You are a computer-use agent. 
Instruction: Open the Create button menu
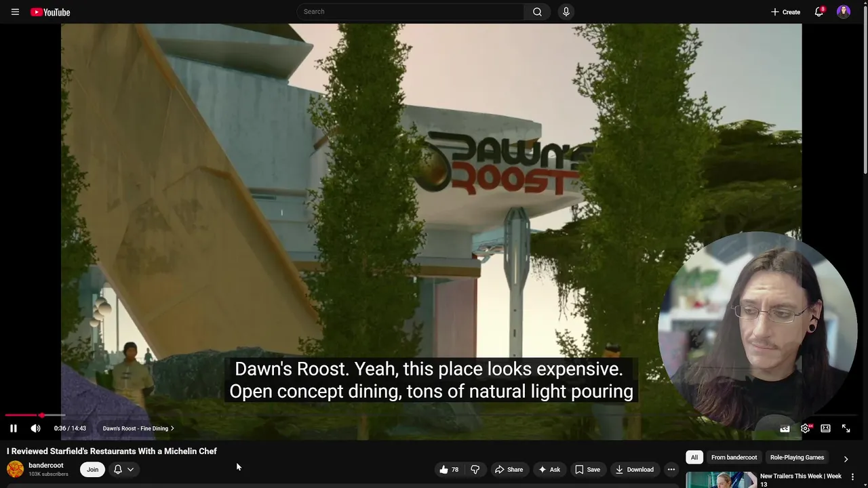(785, 12)
